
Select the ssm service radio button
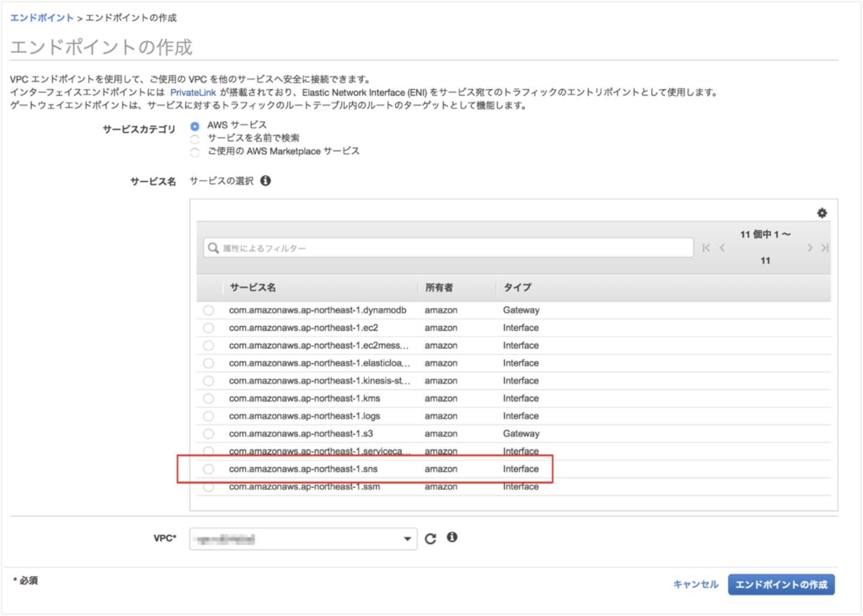click(x=209, y=487)
